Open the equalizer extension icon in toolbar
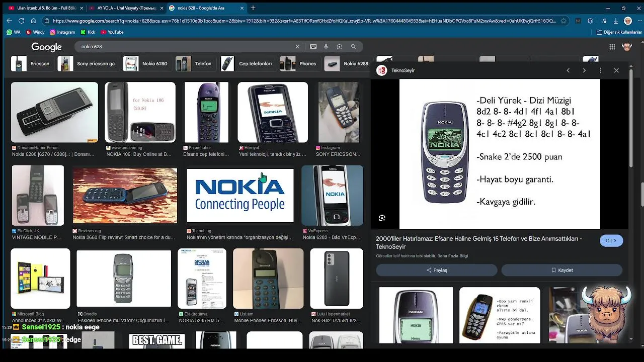This screenshot has height=362, width=644. tap(578, 21)
